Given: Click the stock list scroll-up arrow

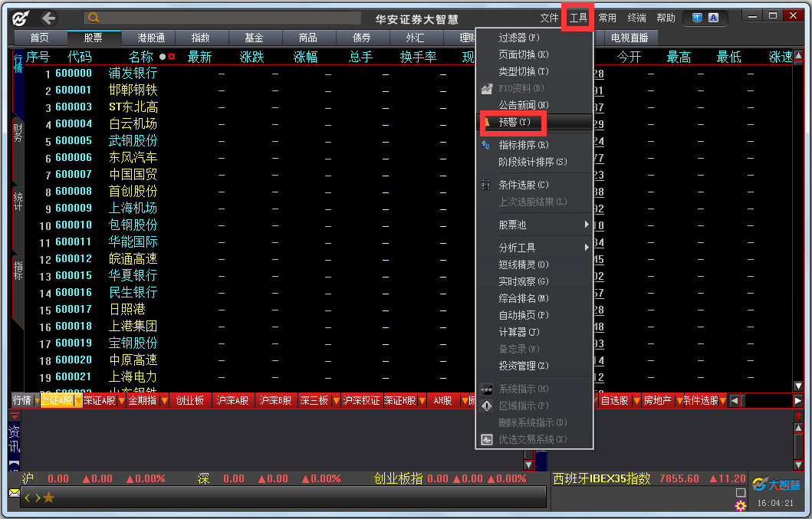Looking at the screenshot, I should (x=798, y=55).
